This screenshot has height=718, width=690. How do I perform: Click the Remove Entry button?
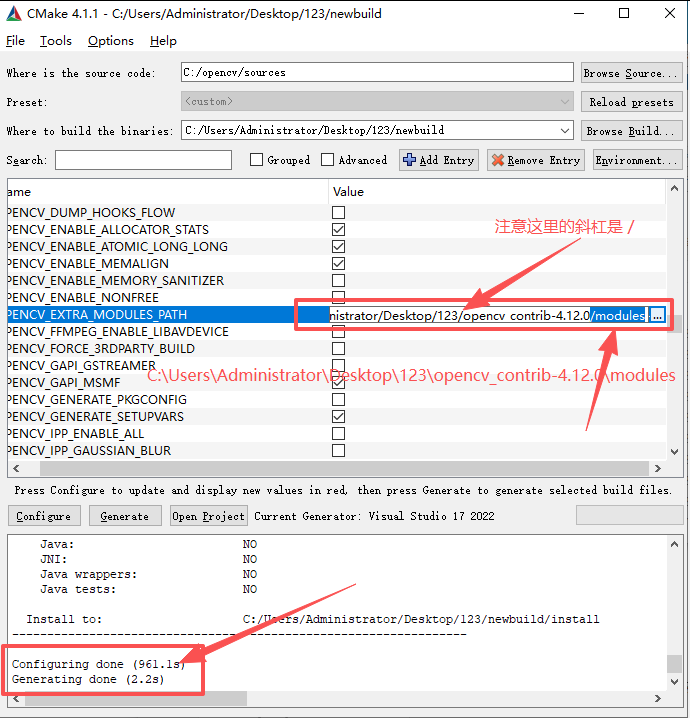pyautogui.click(x=536, y=160)
